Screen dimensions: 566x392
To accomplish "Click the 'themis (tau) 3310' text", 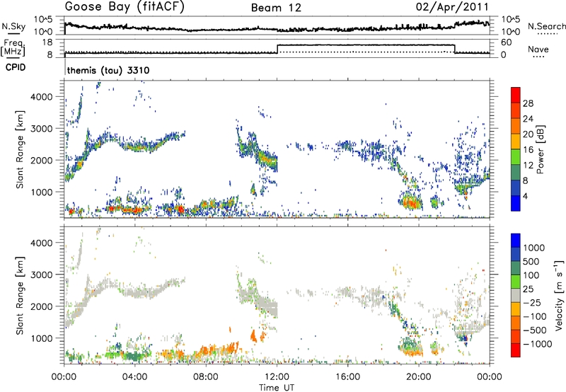I will [108, 70].
